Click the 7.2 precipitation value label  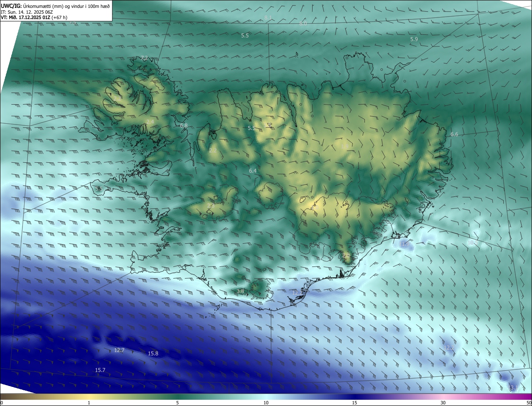(144, 58)
